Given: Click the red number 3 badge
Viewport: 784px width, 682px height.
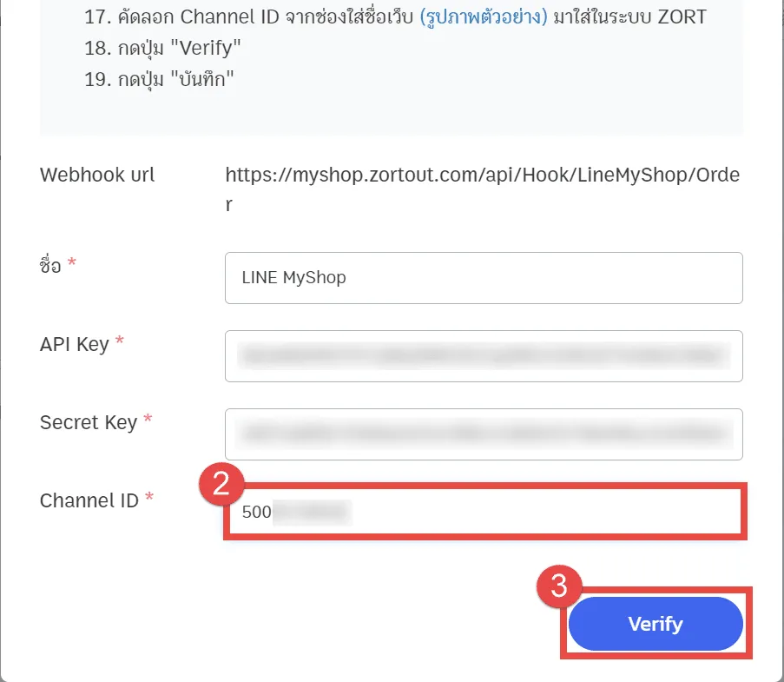Looking at the screenshot, I should [560, 586].
